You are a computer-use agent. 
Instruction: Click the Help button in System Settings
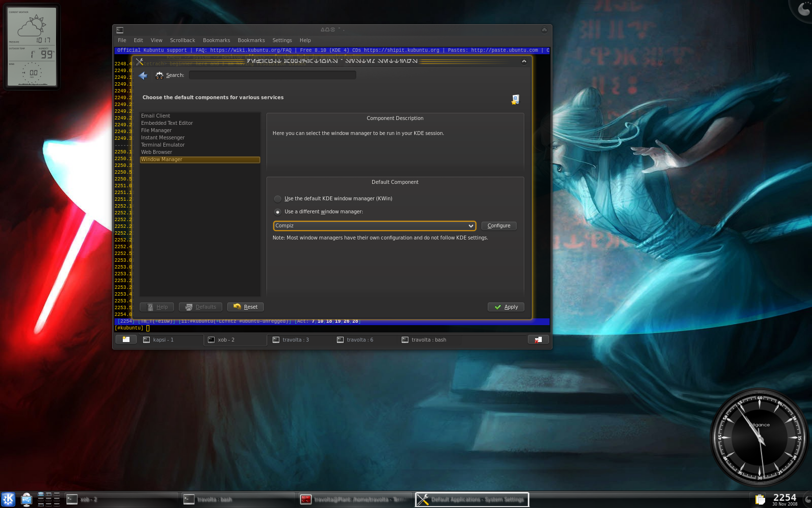157,307
